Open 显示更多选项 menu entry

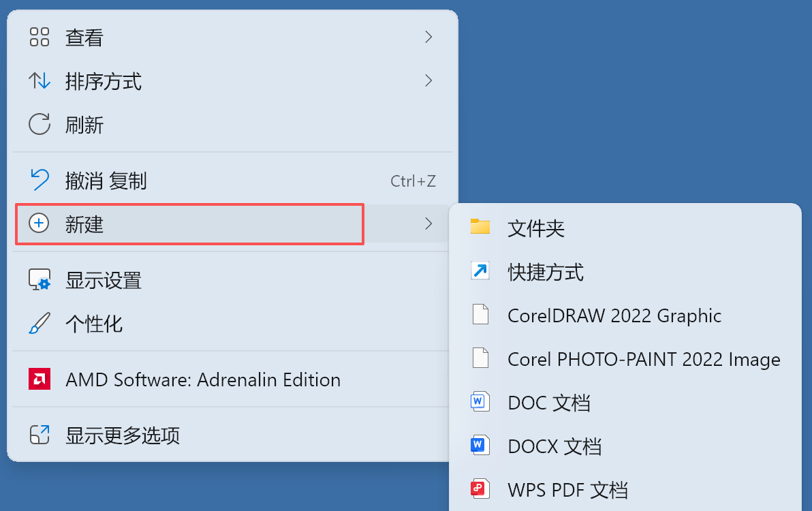[x=123, y=435]
